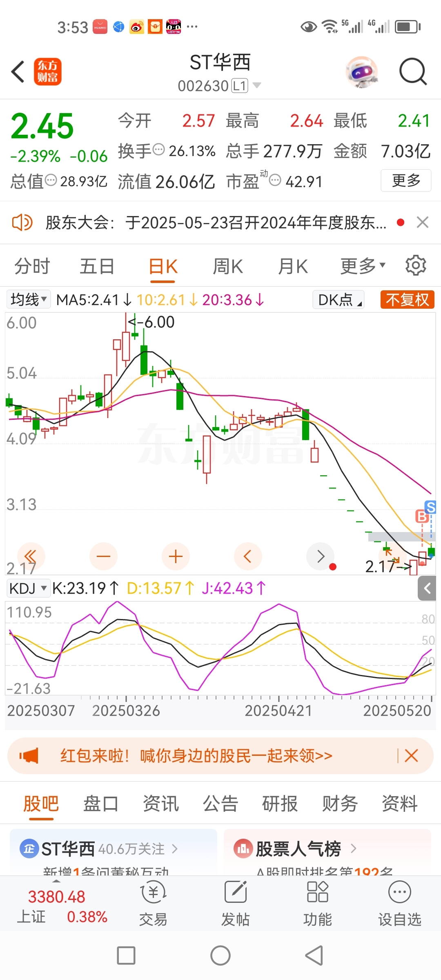
Task: Close the 红包 promotion banner
Action: [411, 756]
